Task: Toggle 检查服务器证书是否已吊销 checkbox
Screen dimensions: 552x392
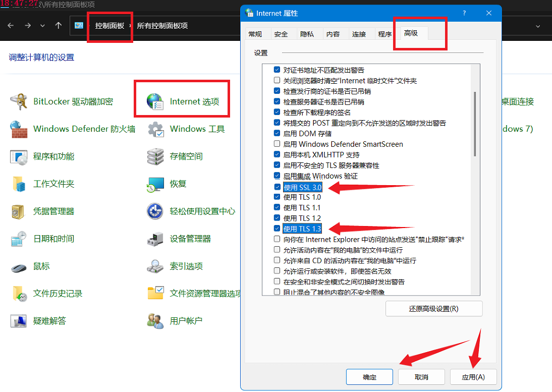Action: (x=277, y=101)
